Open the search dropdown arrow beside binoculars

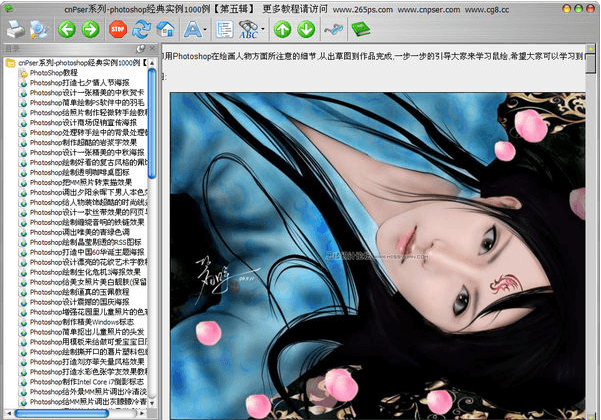coord(263,29)
